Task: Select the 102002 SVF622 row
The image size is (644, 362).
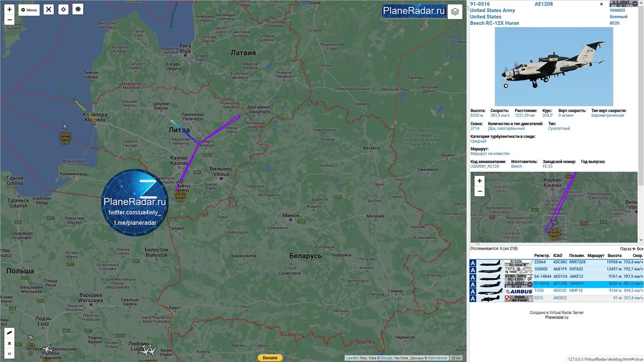Action: click(x=557, y=270)
